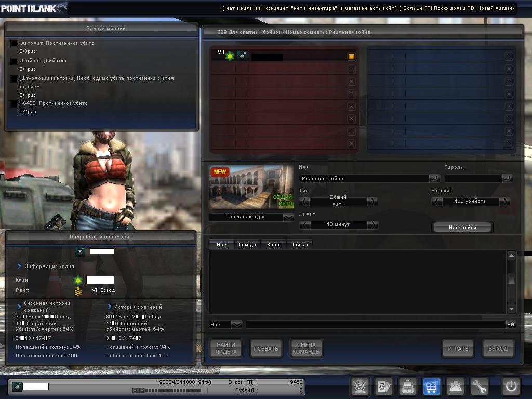Select the 'Приват' chat tab

click(299, 244)
